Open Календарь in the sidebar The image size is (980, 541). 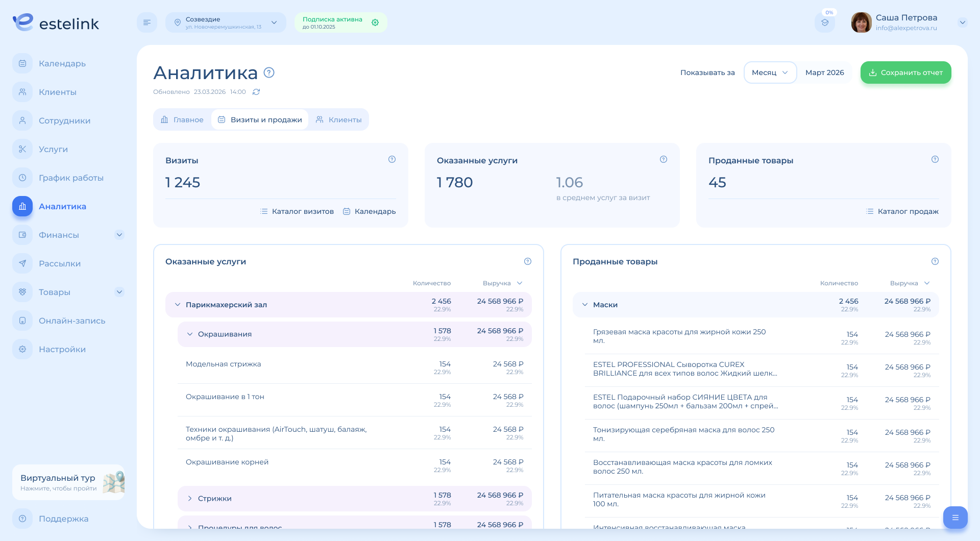click(x=62, y=63)
